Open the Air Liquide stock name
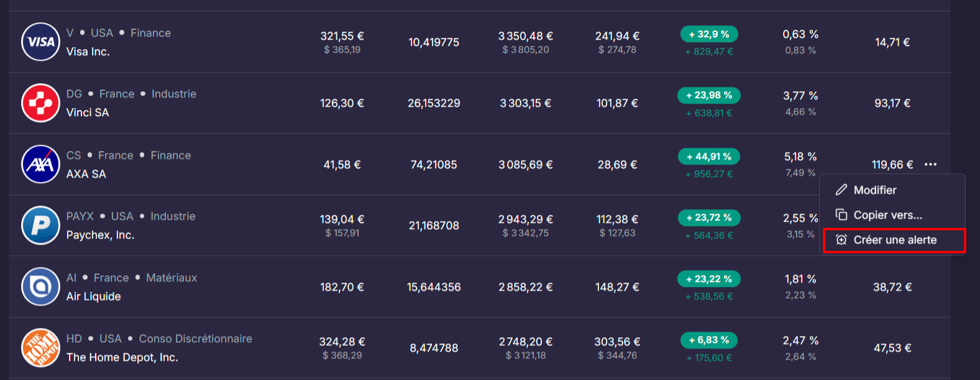980x380 pixels. 94,296
